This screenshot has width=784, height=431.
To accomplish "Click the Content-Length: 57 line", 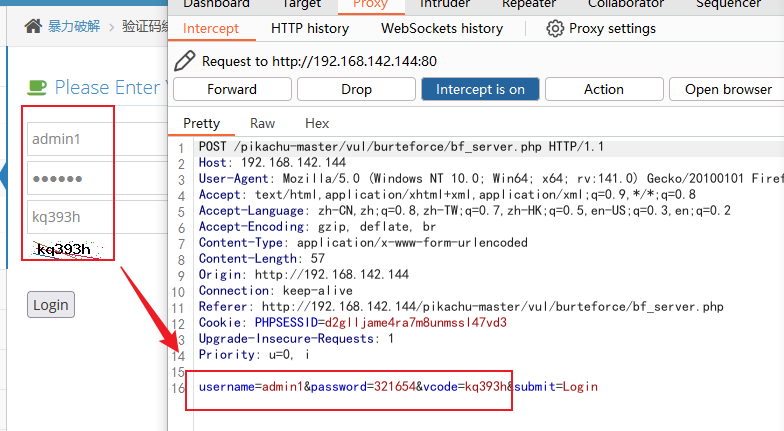I will (x=262, y=258).
